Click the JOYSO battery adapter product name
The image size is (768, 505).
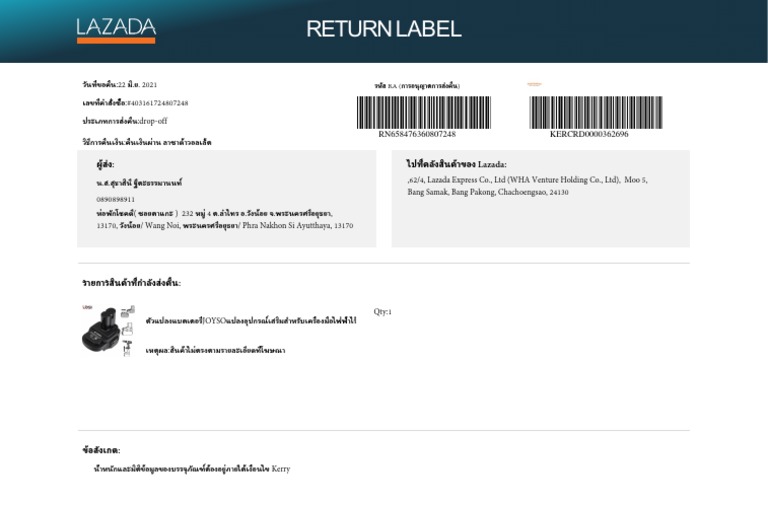[x=251, y=321]
